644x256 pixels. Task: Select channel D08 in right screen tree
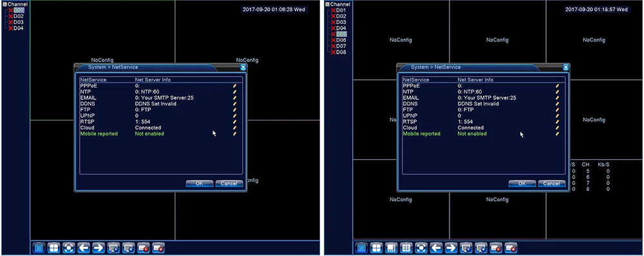point(341,52)
